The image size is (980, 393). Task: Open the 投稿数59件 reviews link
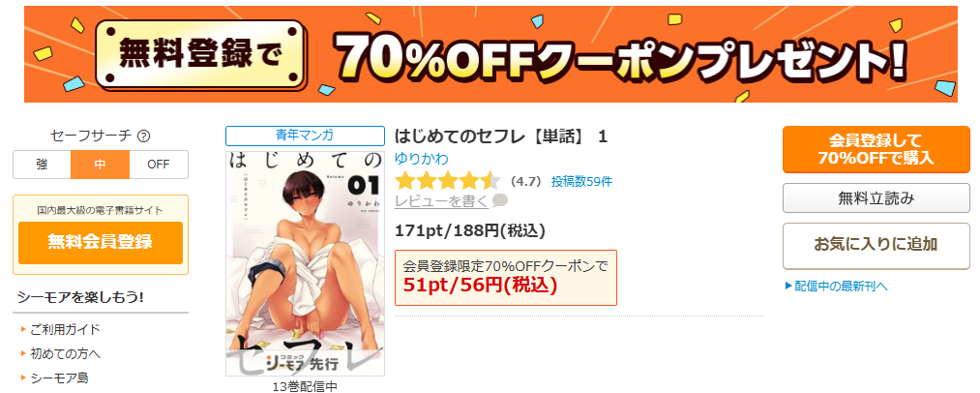click(581, 181)
